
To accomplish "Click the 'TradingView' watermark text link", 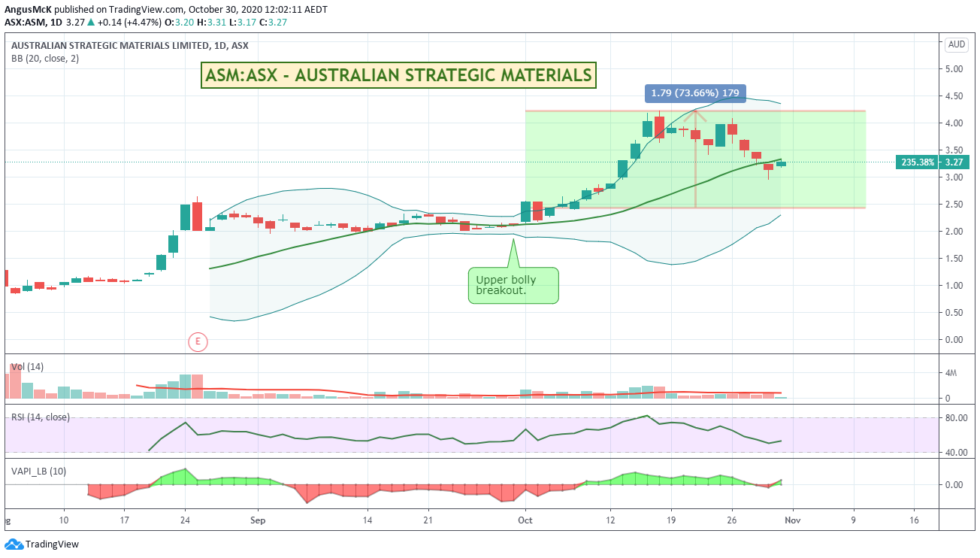I will pos(52,544).
